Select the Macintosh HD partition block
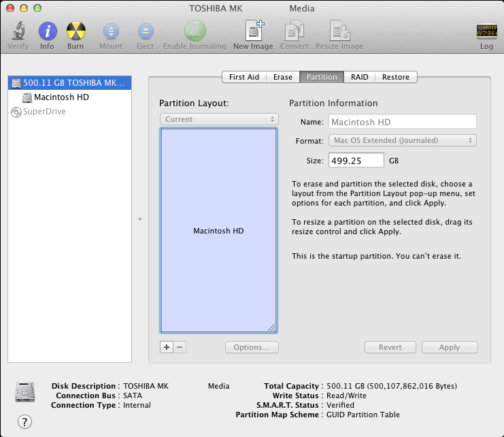Viewport: 504px width, 437px height. [x=218, y=230]
